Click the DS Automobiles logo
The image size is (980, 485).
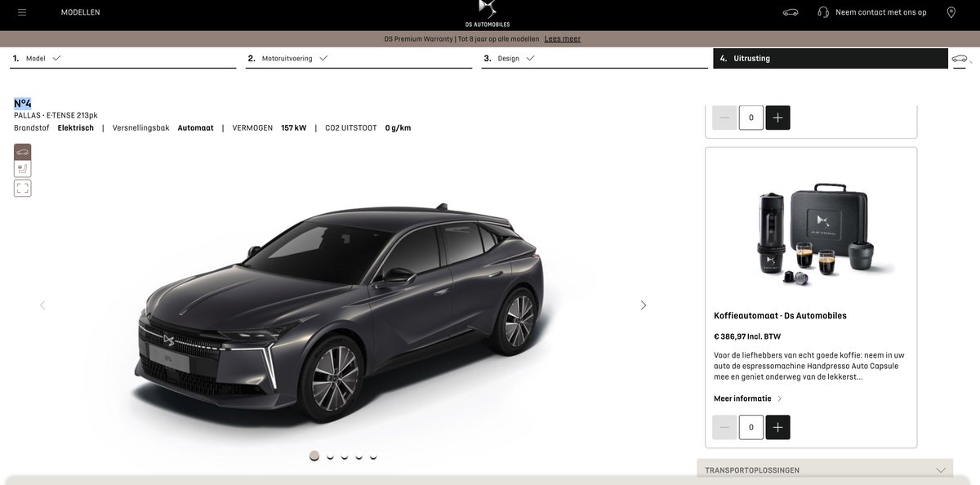tap(488, 14)
